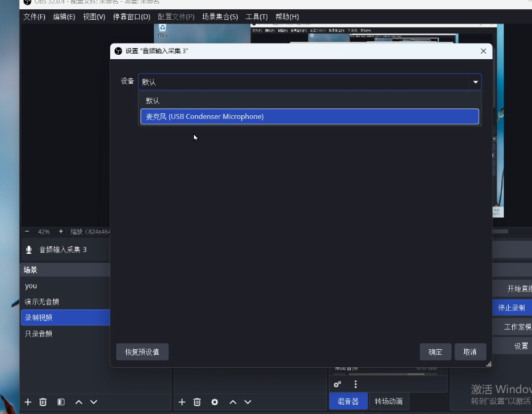Open the 文件(F) menu
532x414 pixels.
coord(34,17)
